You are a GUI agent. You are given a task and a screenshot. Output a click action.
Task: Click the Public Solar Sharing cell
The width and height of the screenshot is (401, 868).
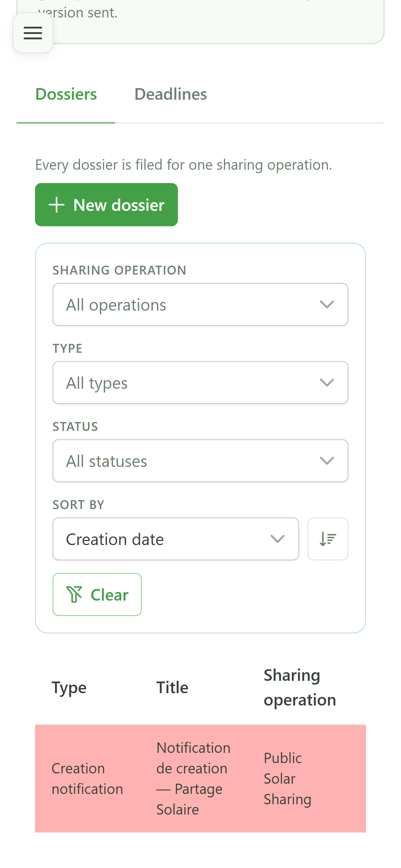287,779
